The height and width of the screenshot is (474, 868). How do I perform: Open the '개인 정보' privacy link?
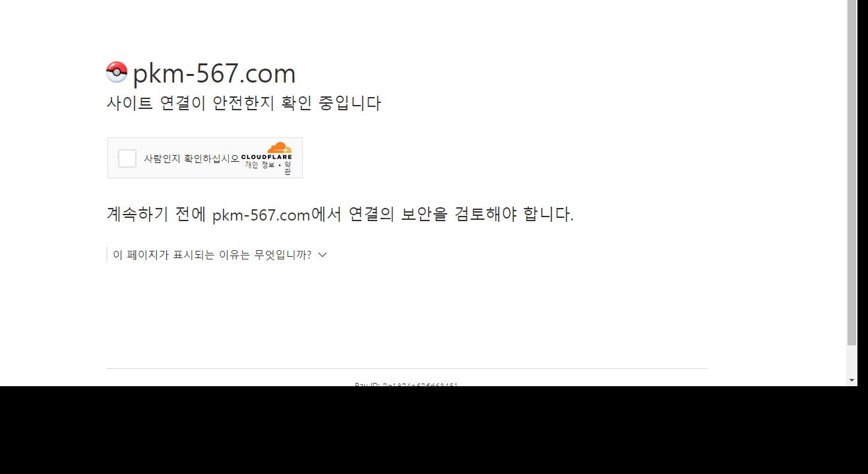(x=259, y=165)
